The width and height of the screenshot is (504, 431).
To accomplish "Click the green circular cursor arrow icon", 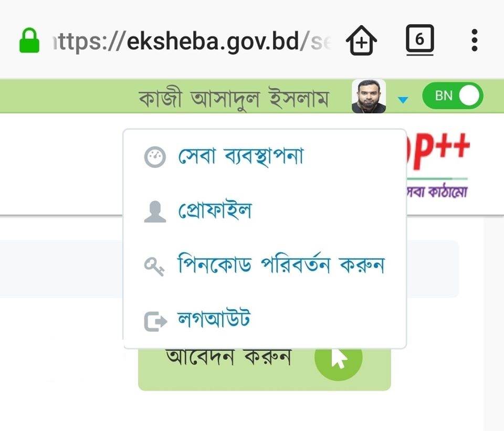I will click(x=339, y=359).
